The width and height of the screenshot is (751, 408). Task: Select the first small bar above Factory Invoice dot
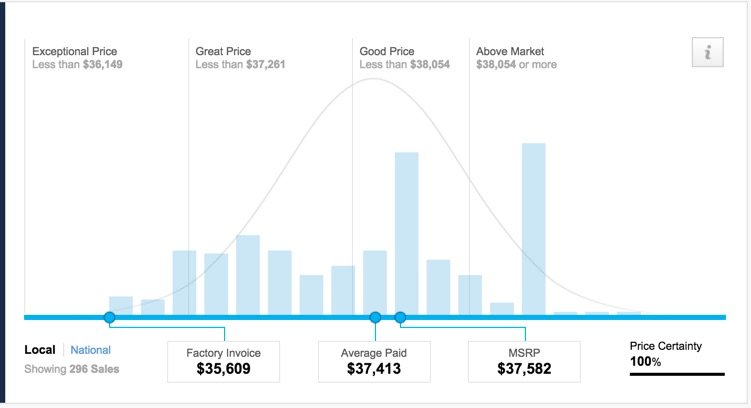[x=121, y=306]
